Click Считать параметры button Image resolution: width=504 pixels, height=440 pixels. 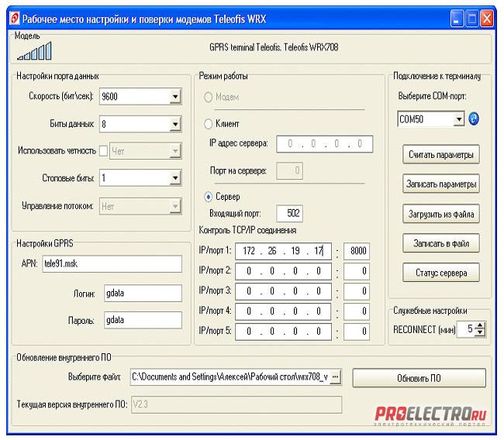tap(441, 155)
